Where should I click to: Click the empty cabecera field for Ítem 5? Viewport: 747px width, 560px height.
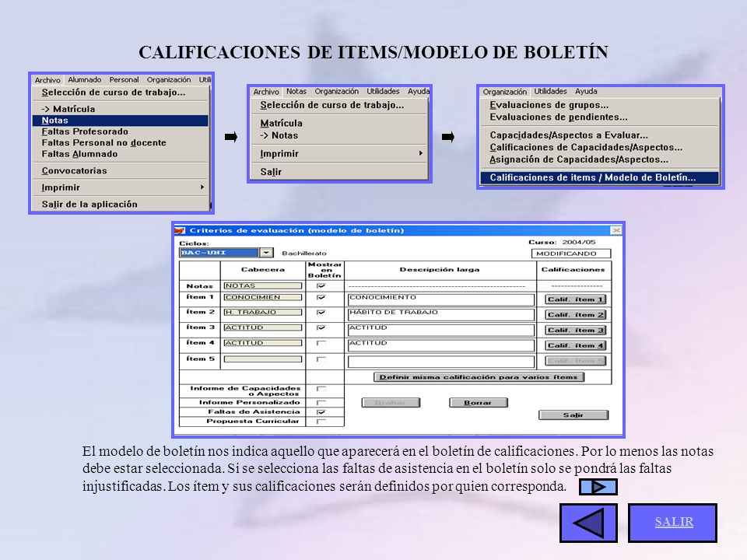(263, 359)
